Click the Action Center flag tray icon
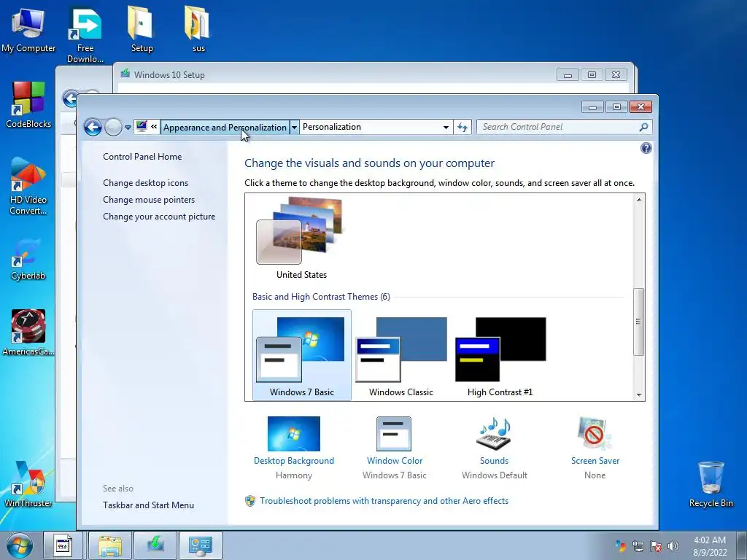Viewport: 747px width, 560px height. [656, 546]
